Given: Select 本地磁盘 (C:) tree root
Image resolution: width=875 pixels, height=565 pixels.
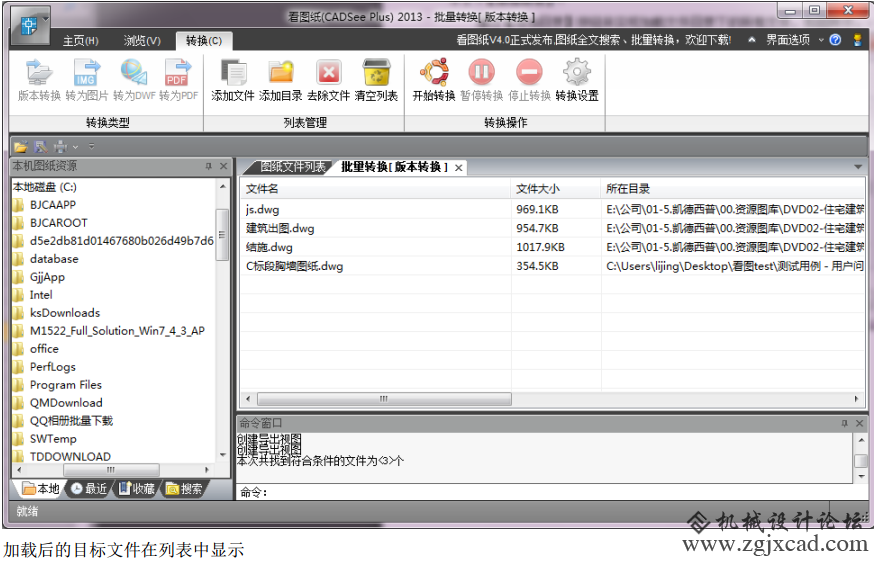Looking at the screenshot, I should click(45, 187).
